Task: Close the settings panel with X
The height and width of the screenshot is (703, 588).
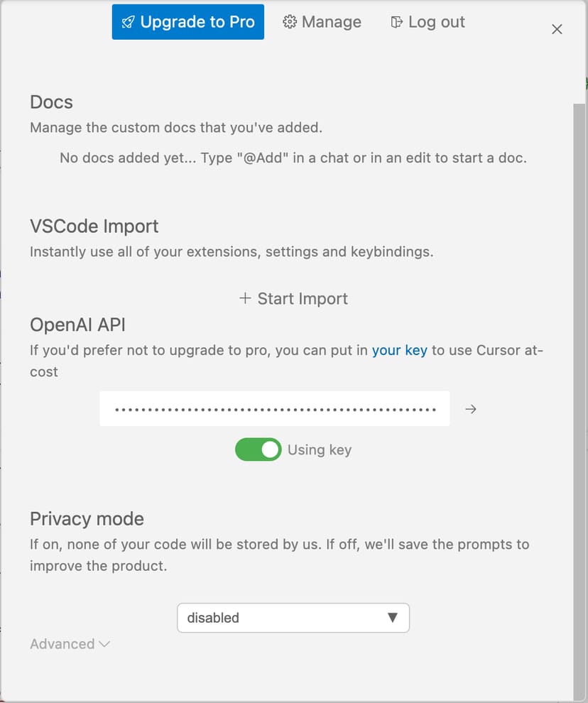Action: 557,29
